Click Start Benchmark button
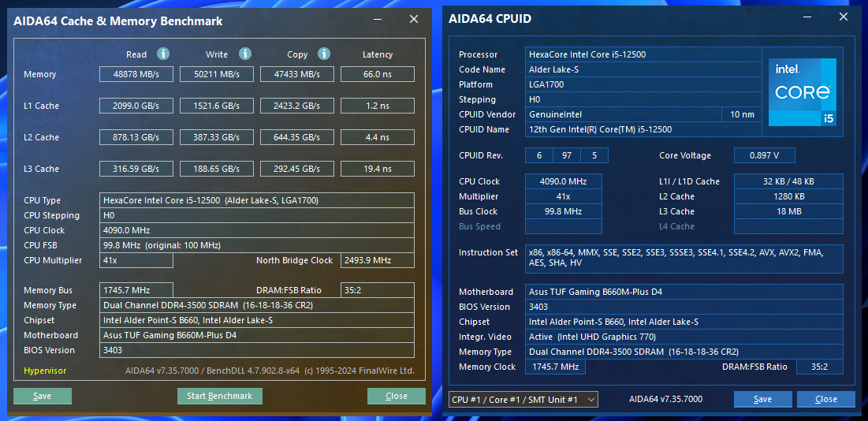 [x=220, y=396]
